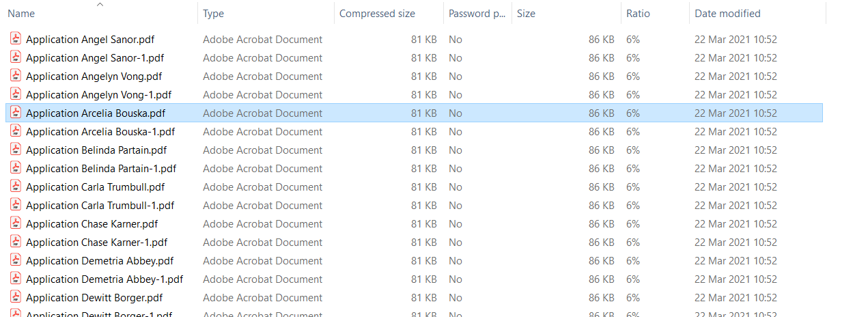Click PDF icon for Application Belinda Partain.pdf
The height and width of the screenshot is (317, 868).
(x=15, y=150)
